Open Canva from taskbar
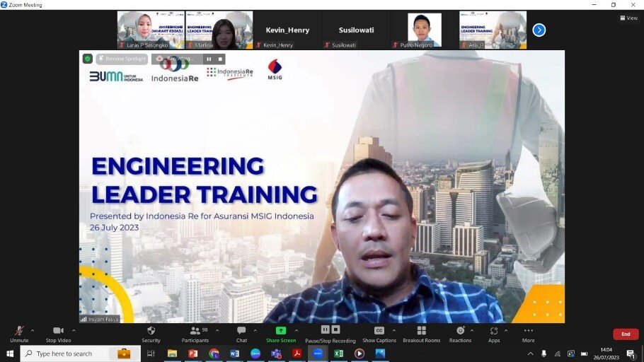The image size is (644, 362). pos(255,354)
